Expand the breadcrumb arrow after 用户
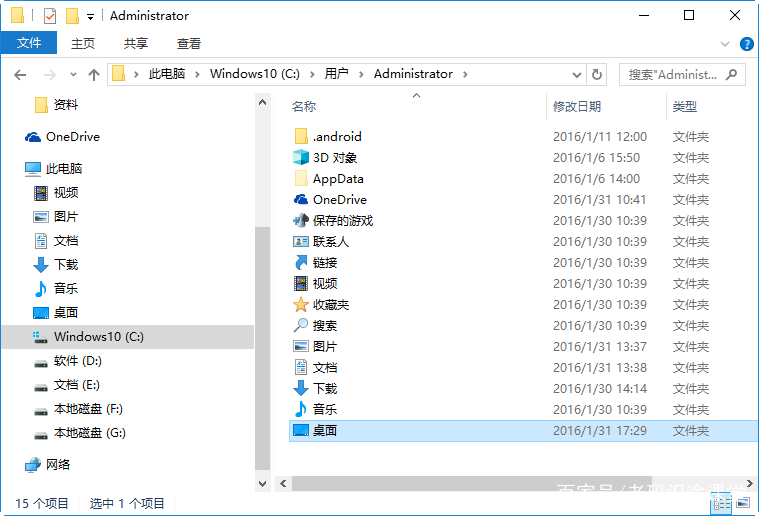Screen dimensions: 759x516 tap(361, 74)
